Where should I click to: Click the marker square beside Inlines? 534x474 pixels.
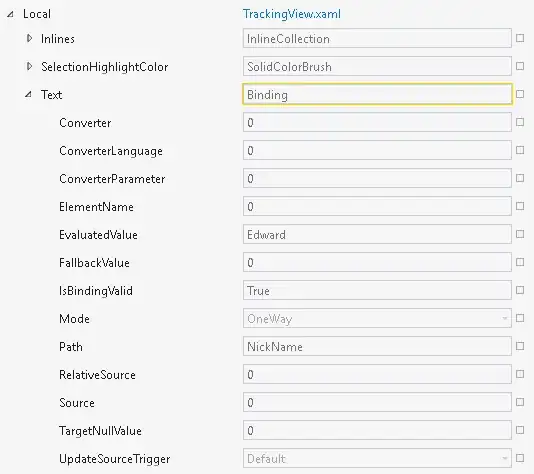(x=520, y=38)
